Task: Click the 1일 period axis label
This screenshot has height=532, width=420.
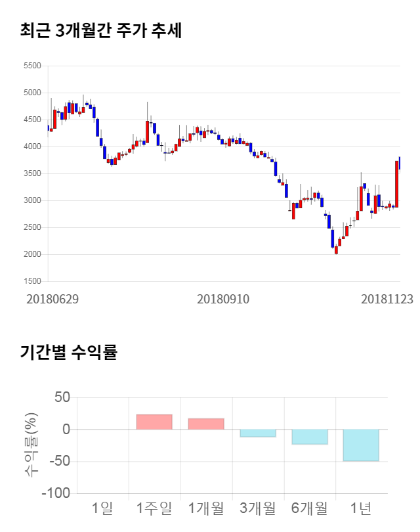Action: pos(102,508)
